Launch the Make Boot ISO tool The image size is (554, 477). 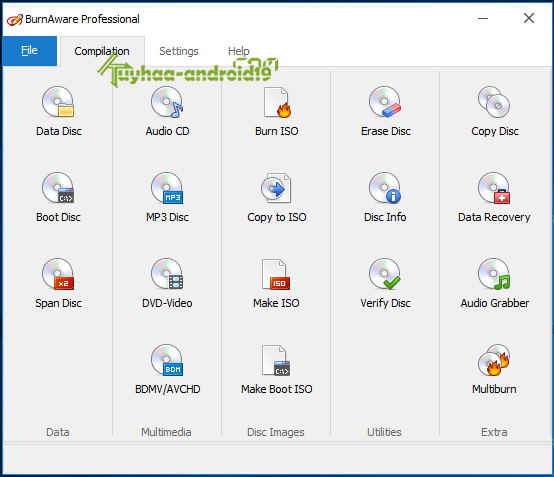tap(277, 370)
